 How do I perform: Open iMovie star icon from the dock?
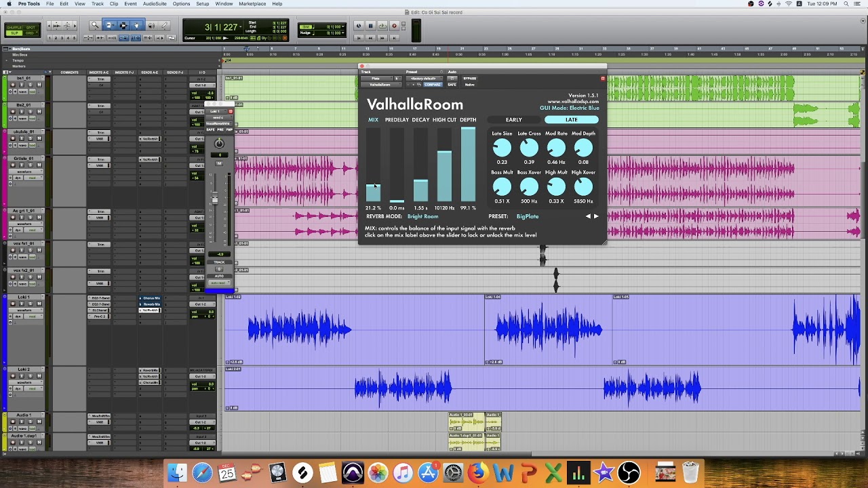pos(604,472)
